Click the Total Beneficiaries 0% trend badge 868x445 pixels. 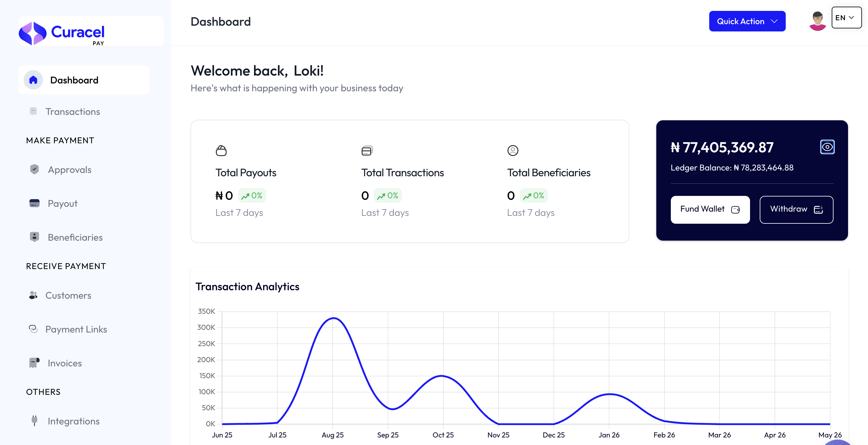[534, 195]
